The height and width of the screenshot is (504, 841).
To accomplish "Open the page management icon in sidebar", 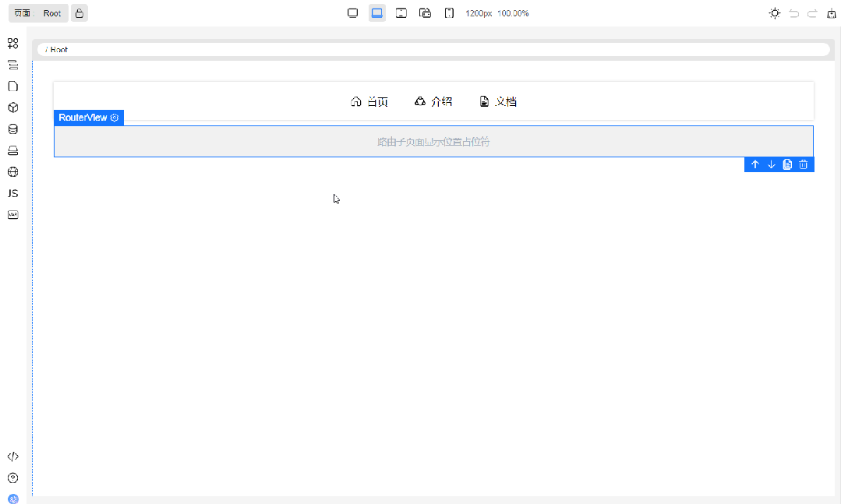I will point(12,86).
